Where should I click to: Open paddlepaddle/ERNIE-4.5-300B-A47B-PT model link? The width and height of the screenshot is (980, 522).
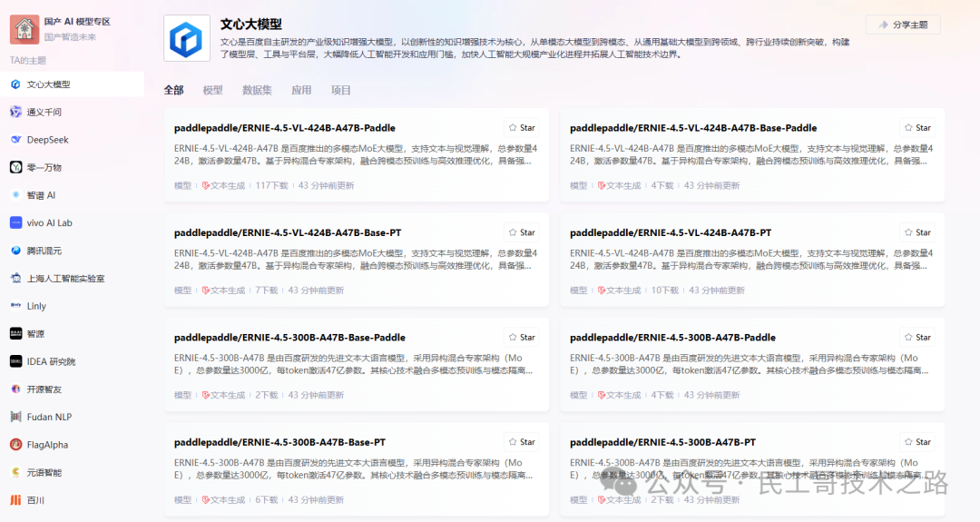click(662, 442)
